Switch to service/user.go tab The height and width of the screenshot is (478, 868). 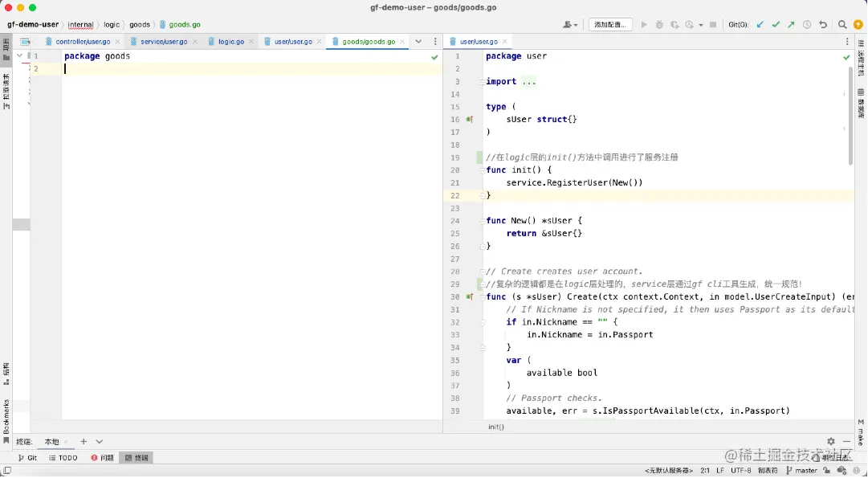click(x=163, y=42)
